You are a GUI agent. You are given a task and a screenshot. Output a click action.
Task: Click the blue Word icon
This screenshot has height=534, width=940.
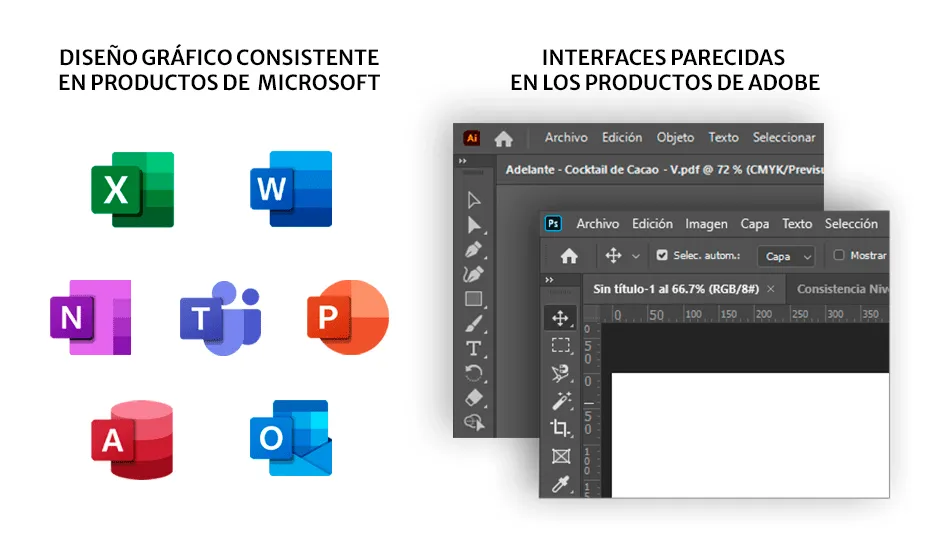(291, 189)
